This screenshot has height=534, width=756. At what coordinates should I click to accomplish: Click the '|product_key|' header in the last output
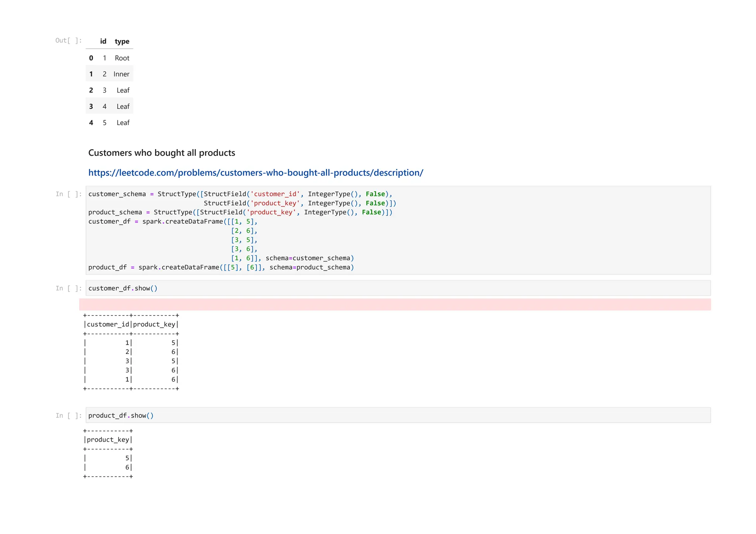tap(108, 440)
